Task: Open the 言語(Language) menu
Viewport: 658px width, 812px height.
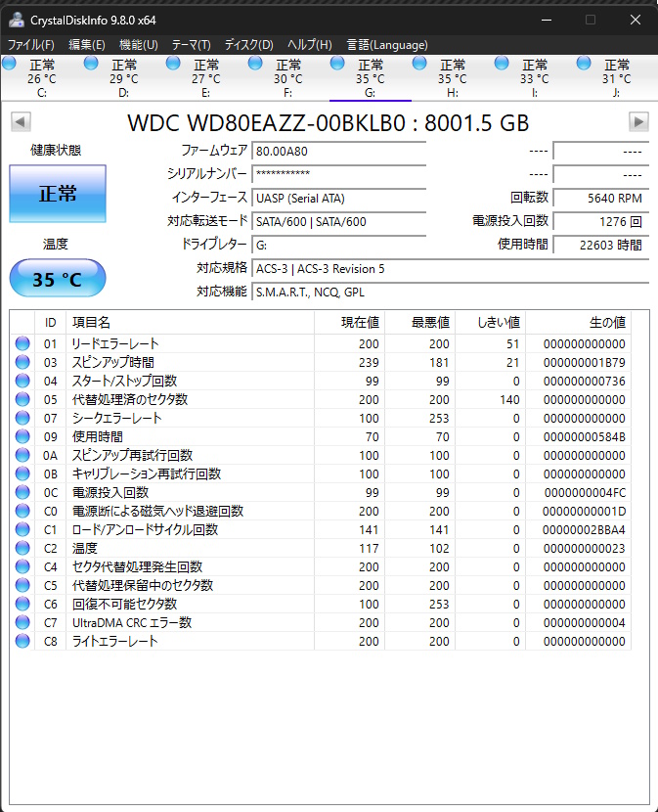Action: tap(387, 45)
